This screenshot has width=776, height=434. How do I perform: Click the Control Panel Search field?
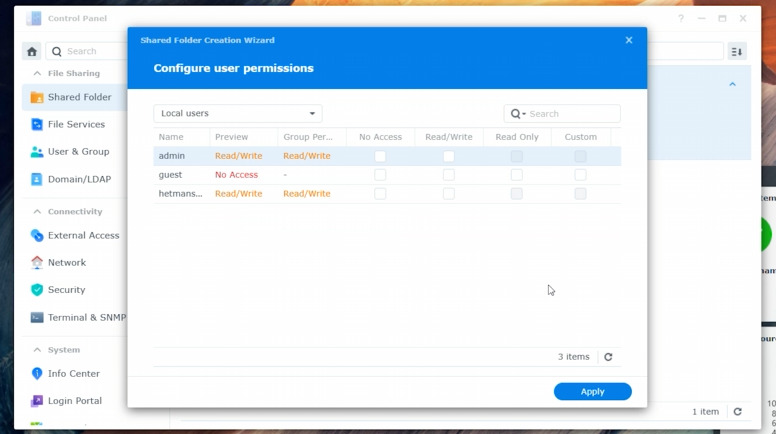pyautogui.click(x=87, y=51)
